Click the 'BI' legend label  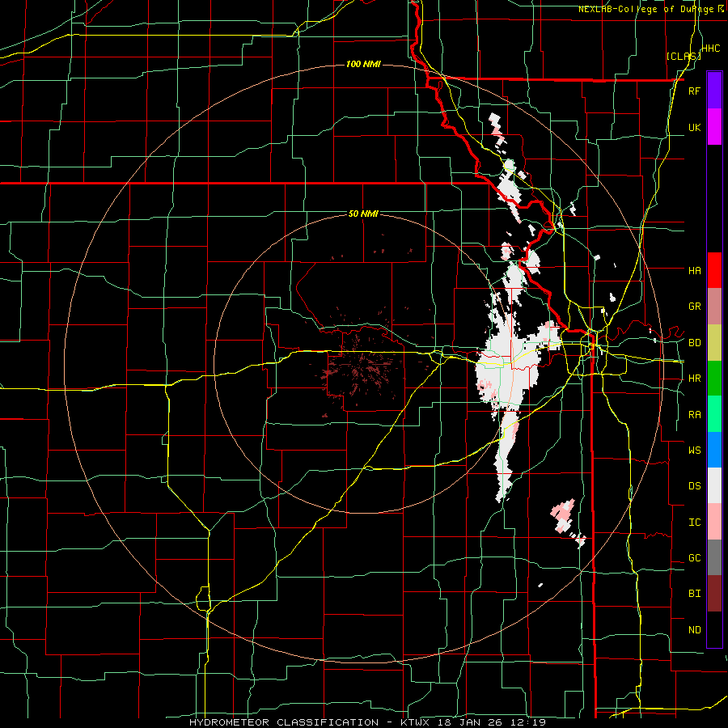pyautogui.click(x=694, y=594)
